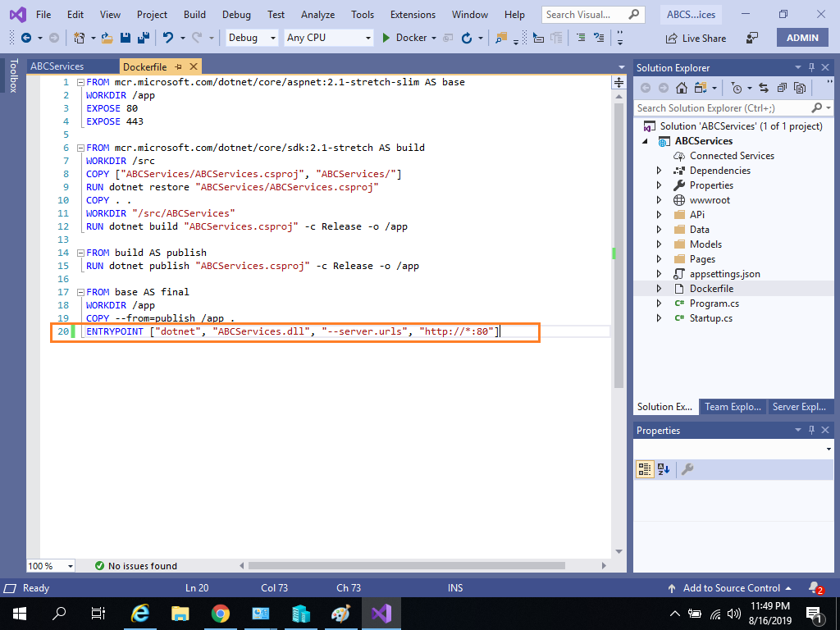The width and height of the screenshot is (840, 630).
Task: Open the File menu
Action: point(43,15)
